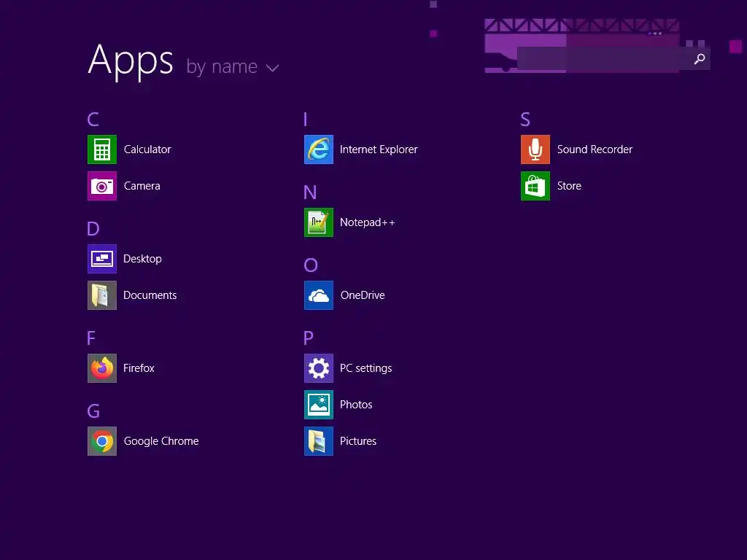Jump via the C letter heading
The width and height of the screenshot is (747, 560).
(x=93, y=119)
